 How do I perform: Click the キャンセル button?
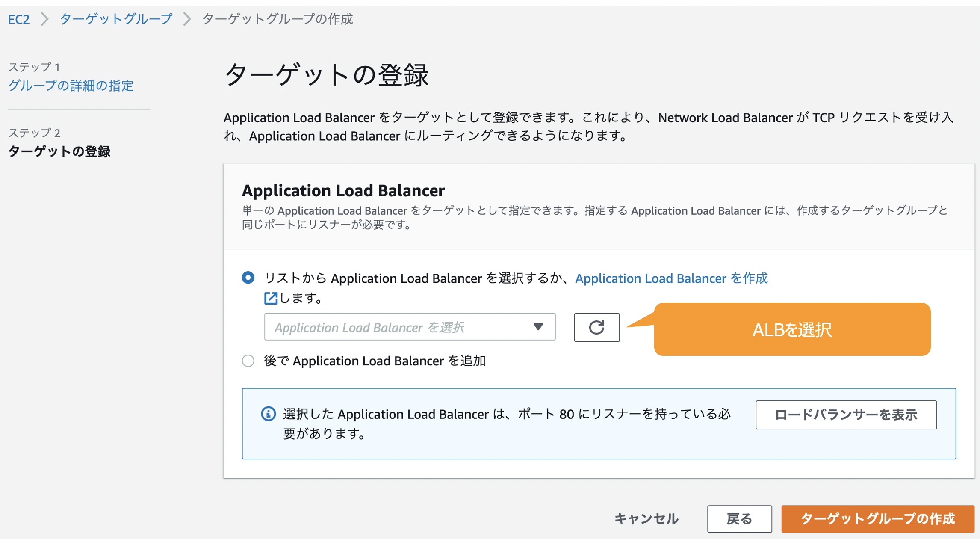pyautogui.click(x=646, y=518)
